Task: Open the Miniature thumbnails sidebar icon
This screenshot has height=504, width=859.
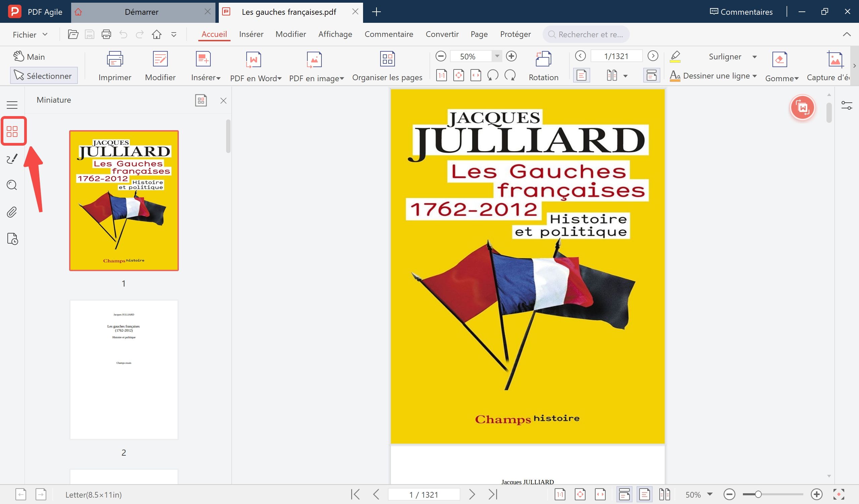Action: pyautogui.click(x=12, y=131)
